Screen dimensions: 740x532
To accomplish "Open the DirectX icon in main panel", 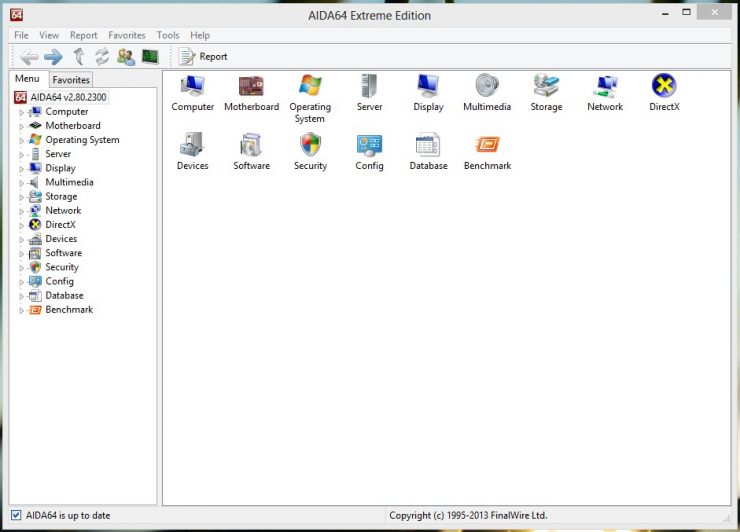I will click(664, 85).
